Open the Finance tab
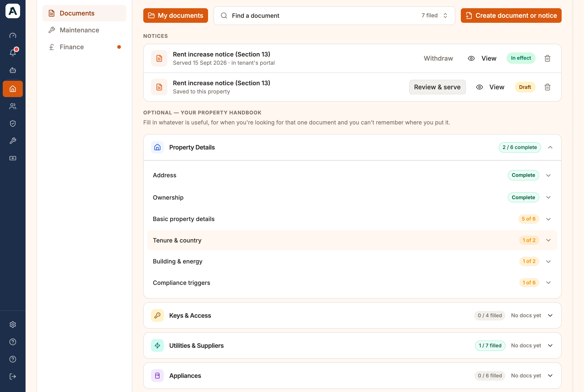Image resolution: width=584 pixels, height=392 pixels. pyautogui.click(x=84, y=47)
